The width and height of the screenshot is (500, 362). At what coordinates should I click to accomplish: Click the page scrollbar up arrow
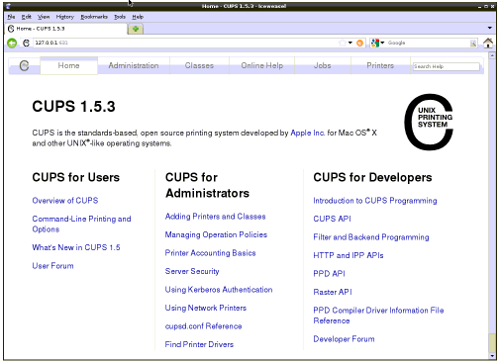(492, 56)
